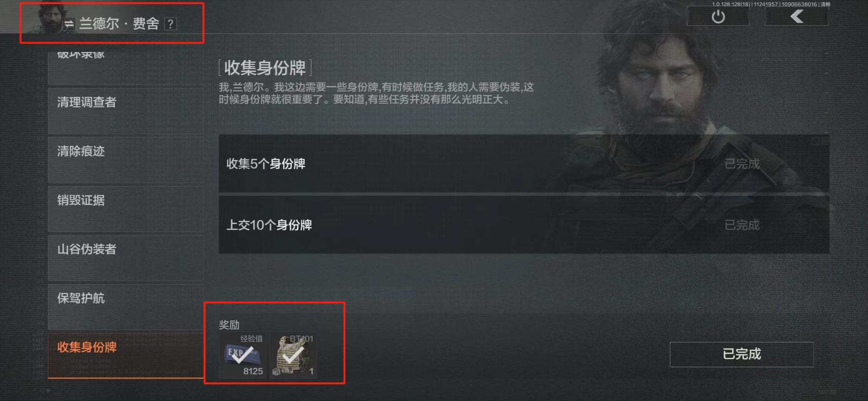Click the power icon button

click(x=718, y=17)
